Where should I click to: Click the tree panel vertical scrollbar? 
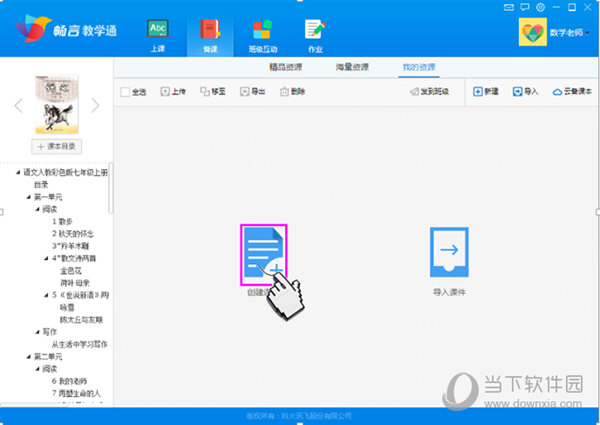click(x=110, y=188)
